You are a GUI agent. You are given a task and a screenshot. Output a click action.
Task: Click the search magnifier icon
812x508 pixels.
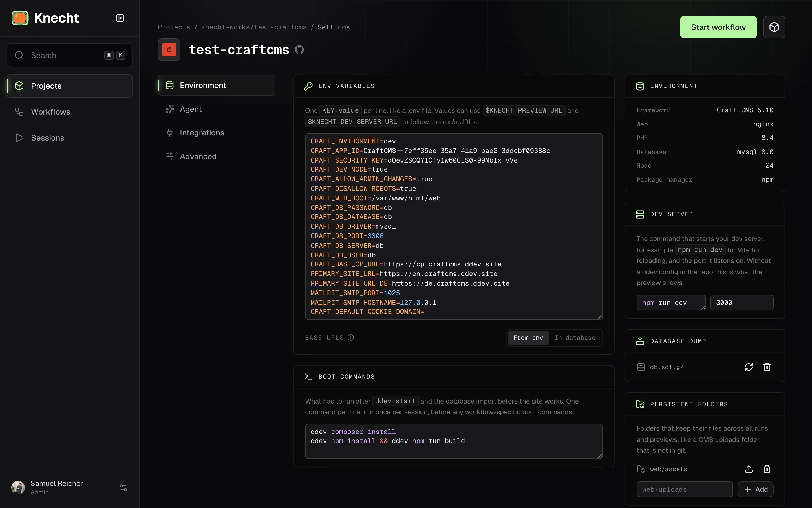point(19,55)
